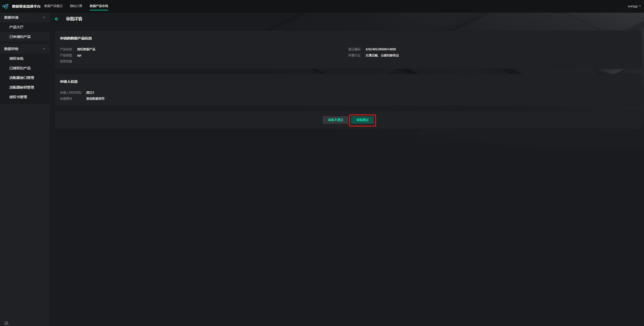Collapse the 数据供给 menu group
Image resolution: width=644 pixels, height=326 pixels.
[25, 49]
